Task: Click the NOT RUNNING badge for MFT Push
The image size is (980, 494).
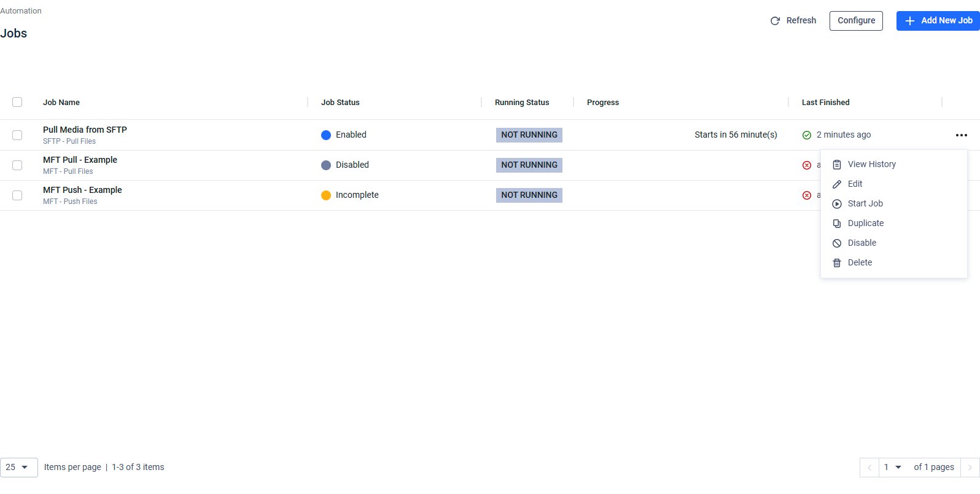Action: [x=529, y=195]
